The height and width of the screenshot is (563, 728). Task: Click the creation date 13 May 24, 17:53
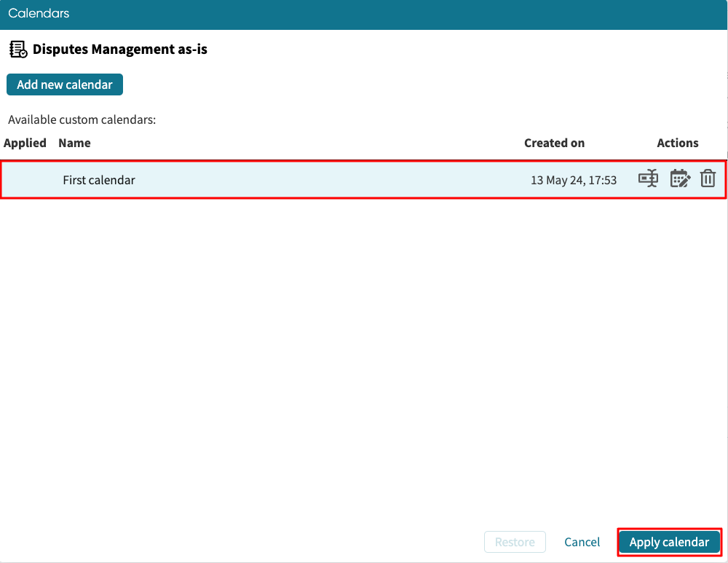point(573,179)
